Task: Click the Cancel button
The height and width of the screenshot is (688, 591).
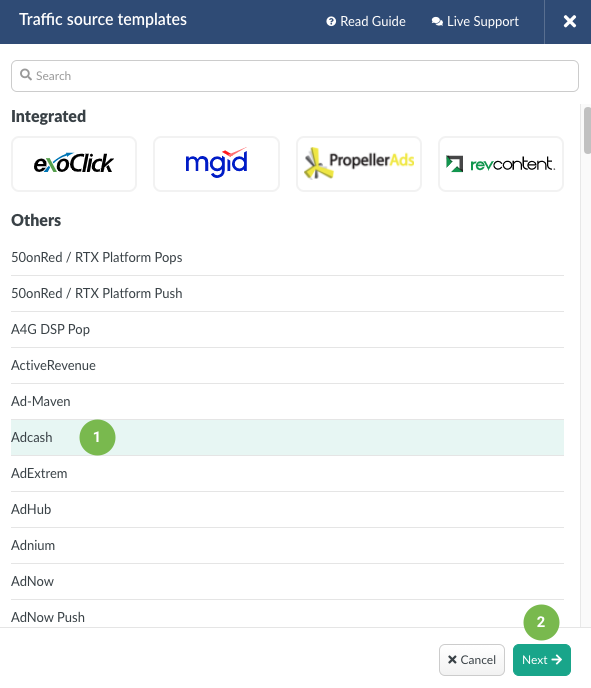Action: point(472,660)
